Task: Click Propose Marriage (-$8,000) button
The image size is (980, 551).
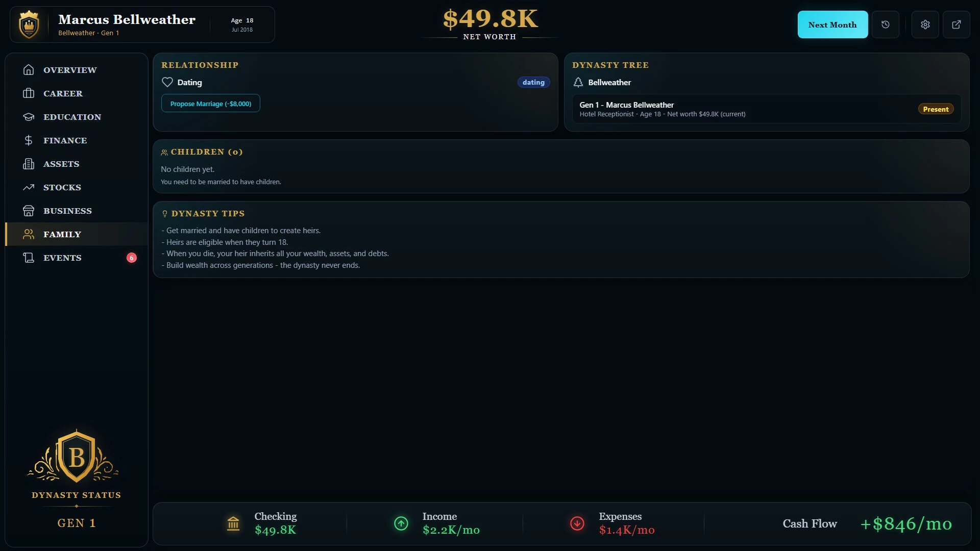Action: coord(211,104)
